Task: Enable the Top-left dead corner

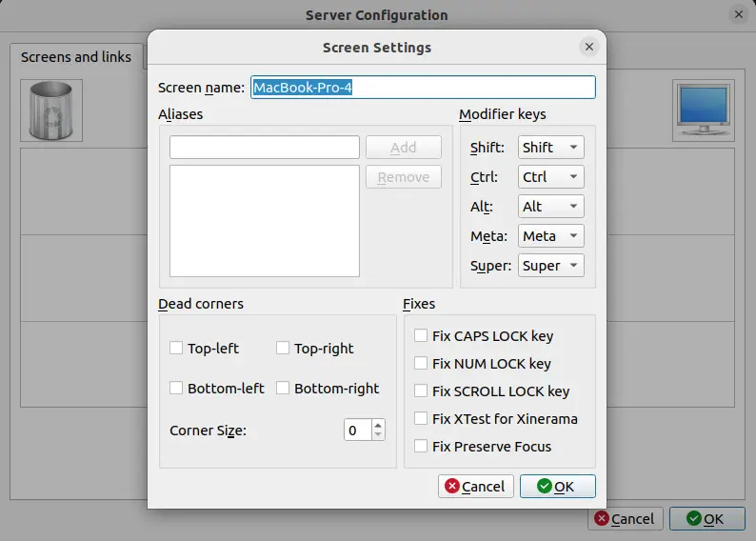Action: click(x=176, y=349)
